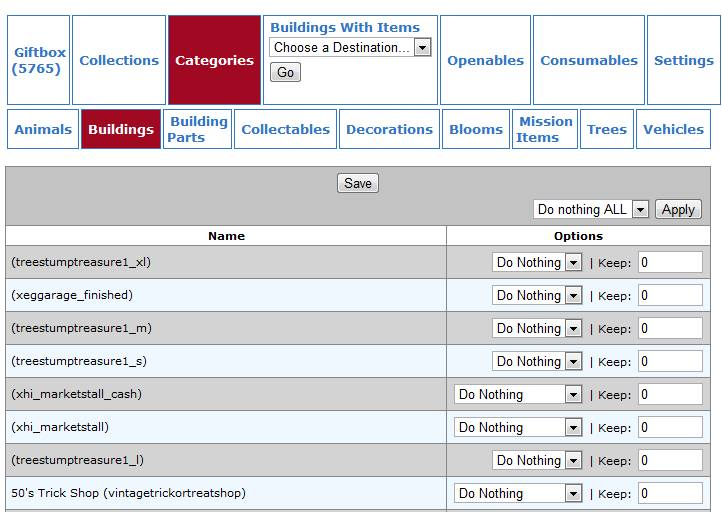Switch to Building Parts category
Screen dimensions: 722x512
pyautogui.click(x=198, y=129)
